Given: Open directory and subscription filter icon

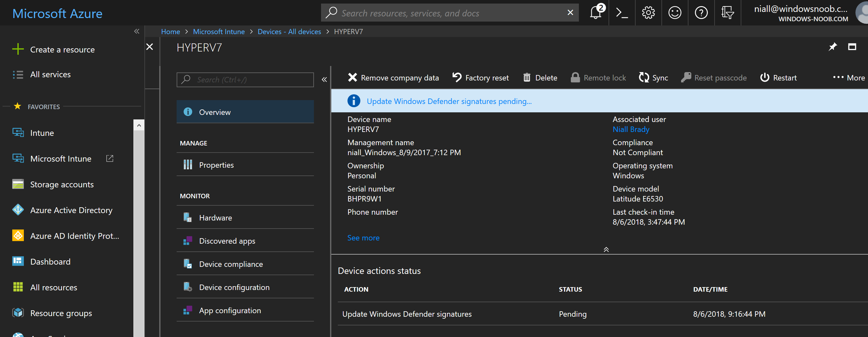Looking at the screenshot, I should tap(727, 13).
